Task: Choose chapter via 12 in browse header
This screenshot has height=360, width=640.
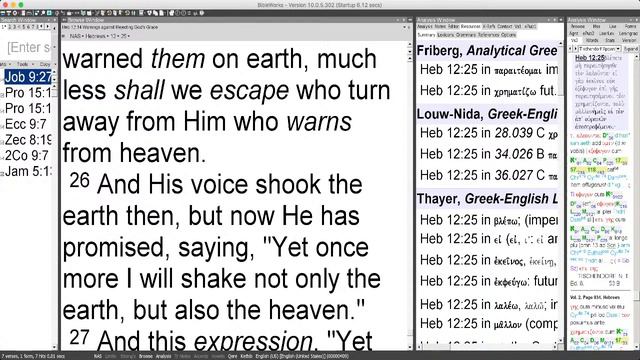Action: (x=114, y=36)
